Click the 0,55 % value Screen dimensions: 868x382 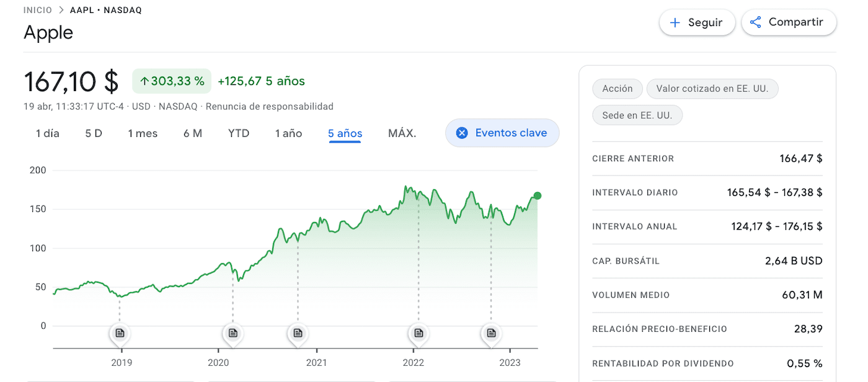coord(805,363)
